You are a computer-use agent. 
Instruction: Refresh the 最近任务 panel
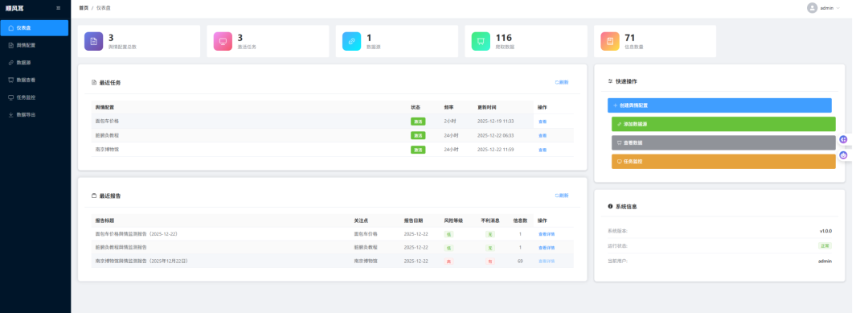(562, 82)
